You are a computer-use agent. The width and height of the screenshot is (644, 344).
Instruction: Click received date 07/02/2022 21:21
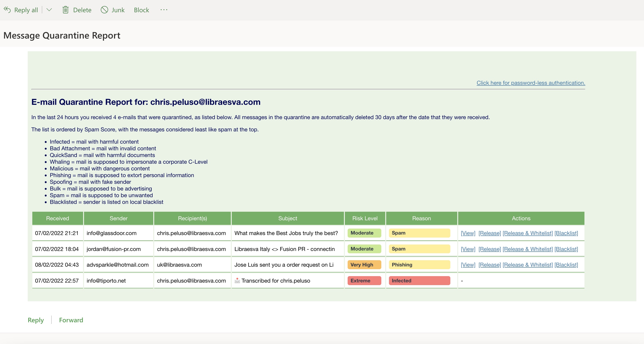pyautogui.click(x=57, y=233)
